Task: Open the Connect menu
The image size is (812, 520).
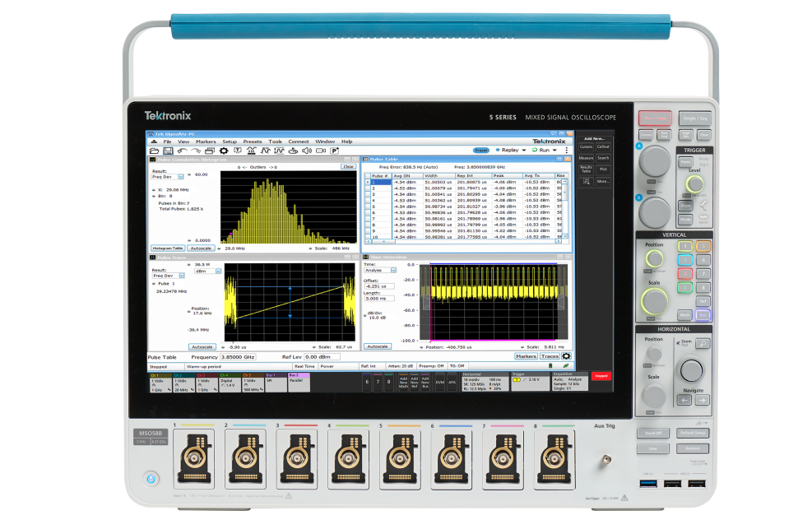Action: tap(299, 142)
